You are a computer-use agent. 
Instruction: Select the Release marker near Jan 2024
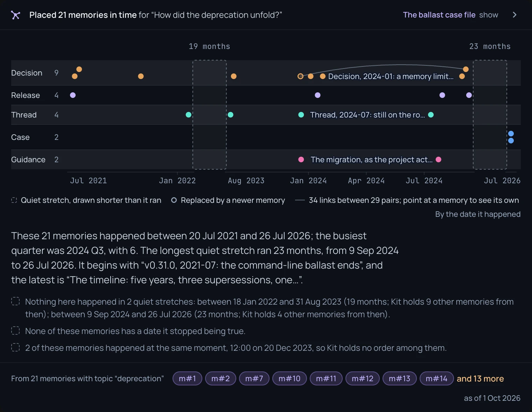pos(317,95)
